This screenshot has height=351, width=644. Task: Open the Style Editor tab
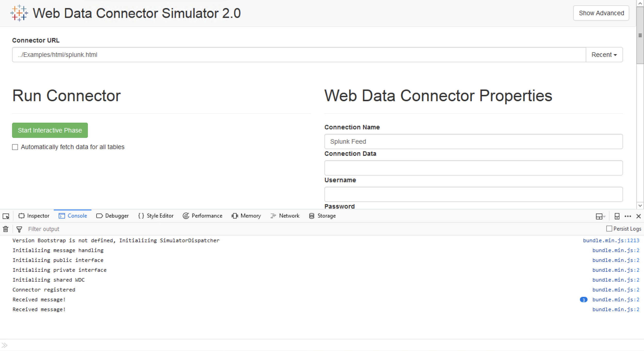pyautogui.click(x=156, y=216)
